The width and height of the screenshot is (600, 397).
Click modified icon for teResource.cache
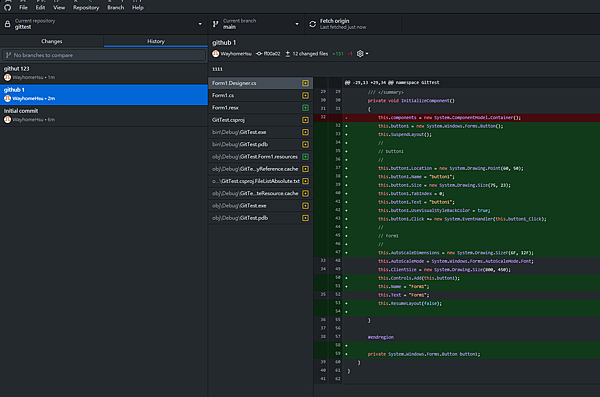pos(305,193)
